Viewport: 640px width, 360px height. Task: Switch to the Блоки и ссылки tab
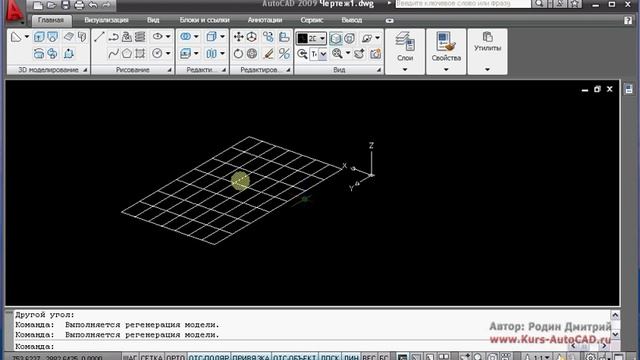[204, 20]
